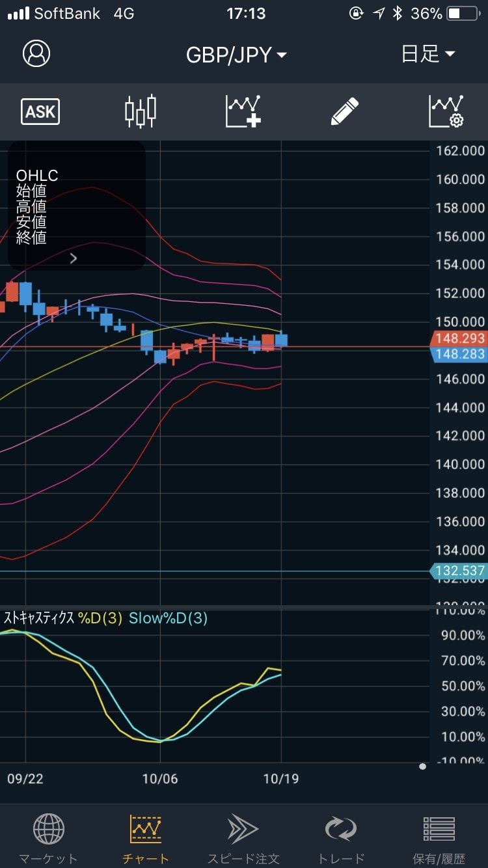Click the OHLC label in the info box
The width and height of the screenshot is (488, 868).
point(37,176)
